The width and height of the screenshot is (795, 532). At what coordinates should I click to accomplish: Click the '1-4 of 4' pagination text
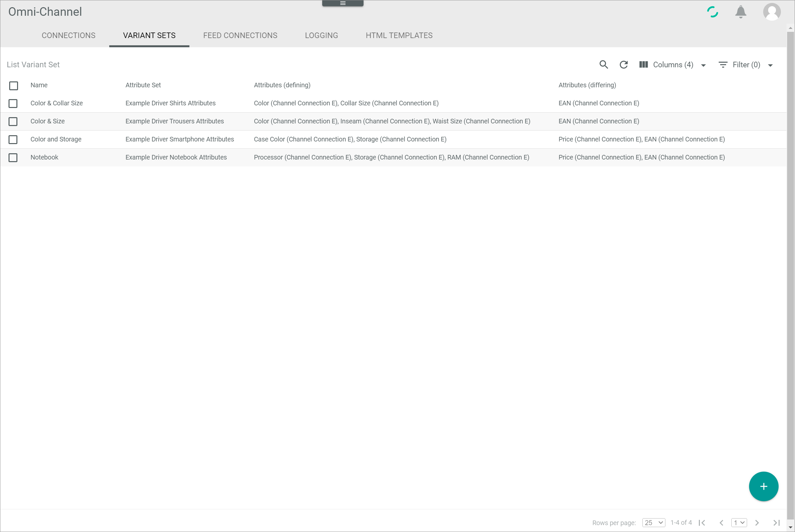[681, 522]
